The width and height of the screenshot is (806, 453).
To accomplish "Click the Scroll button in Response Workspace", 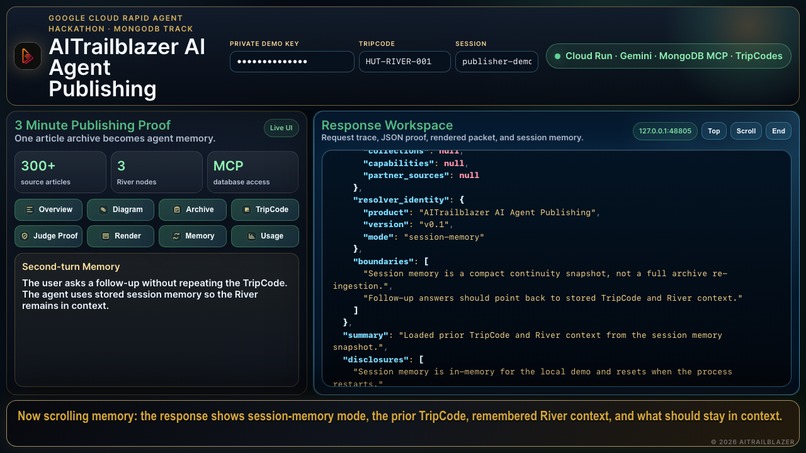I will coord(746,131).
